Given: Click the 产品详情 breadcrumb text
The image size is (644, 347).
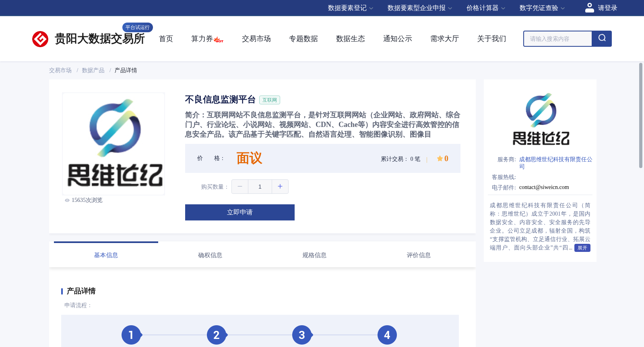Looking at the screenshot, I should click(x=126, y=71).
